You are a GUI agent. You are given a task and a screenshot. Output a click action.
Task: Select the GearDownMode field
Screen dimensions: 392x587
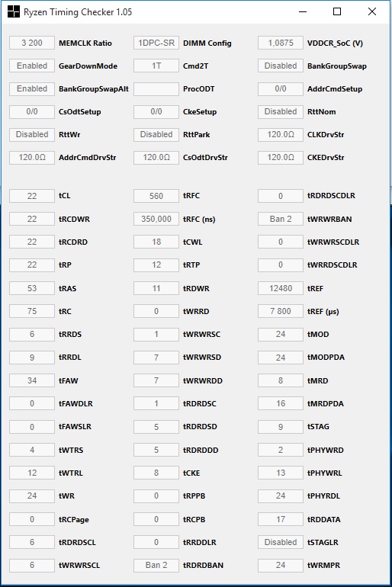tap(32, 66)
